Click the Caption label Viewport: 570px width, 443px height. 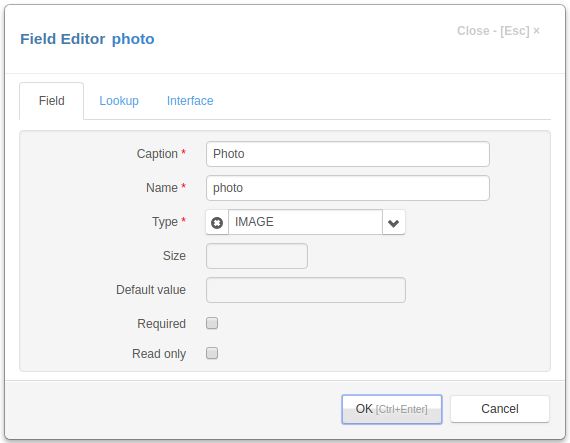coord(157,154)
